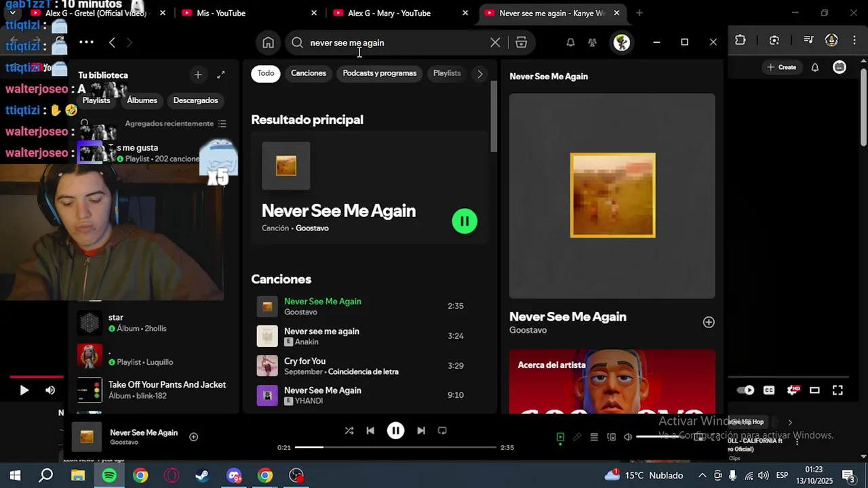Screen dimensions: 868x488
Task: Open Spotify Home with the house icon
Action: 269,43
